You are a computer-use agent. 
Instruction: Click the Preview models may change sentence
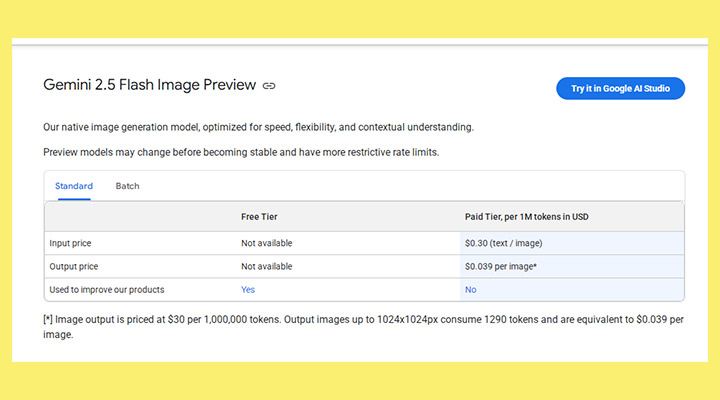point(241,152)
